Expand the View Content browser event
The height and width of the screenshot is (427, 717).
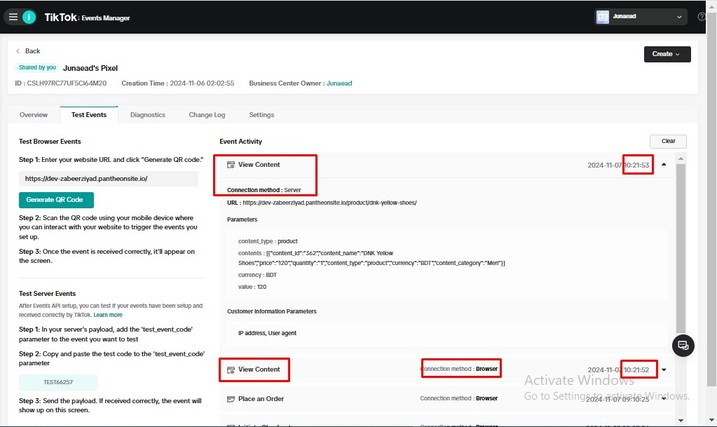(664, 370)
